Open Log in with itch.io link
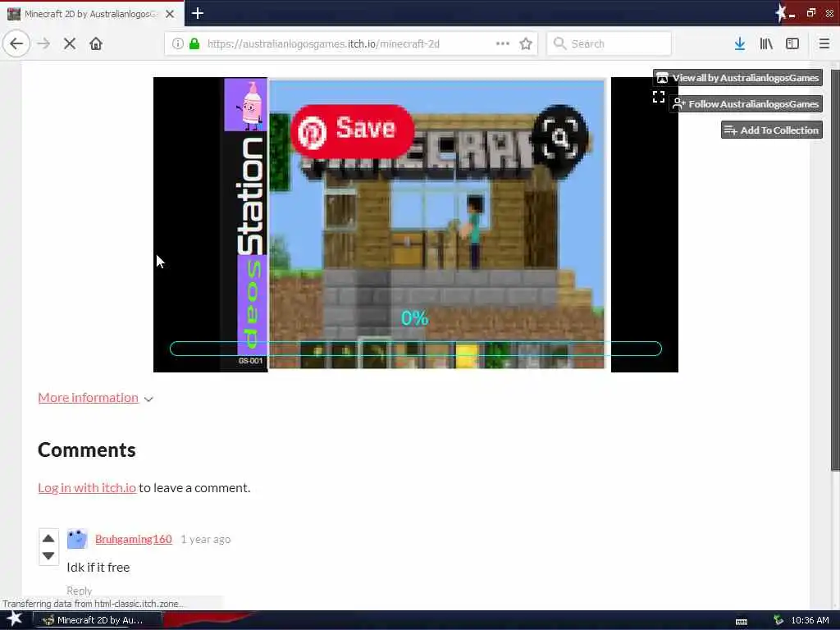The height and width of the screenshot is (630, 840). point(87,487)
